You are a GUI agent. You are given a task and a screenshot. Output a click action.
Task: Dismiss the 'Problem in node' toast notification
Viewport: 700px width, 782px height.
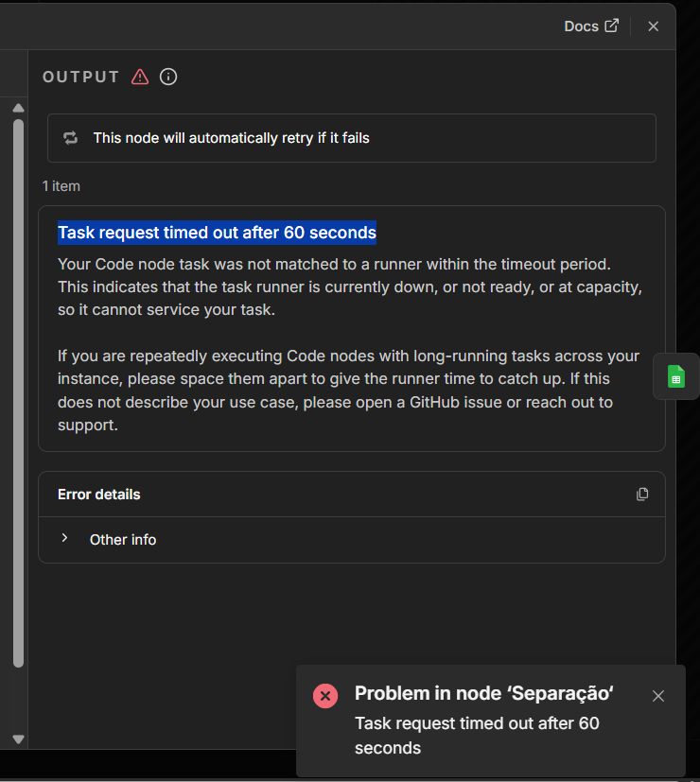tap(658, 696)
